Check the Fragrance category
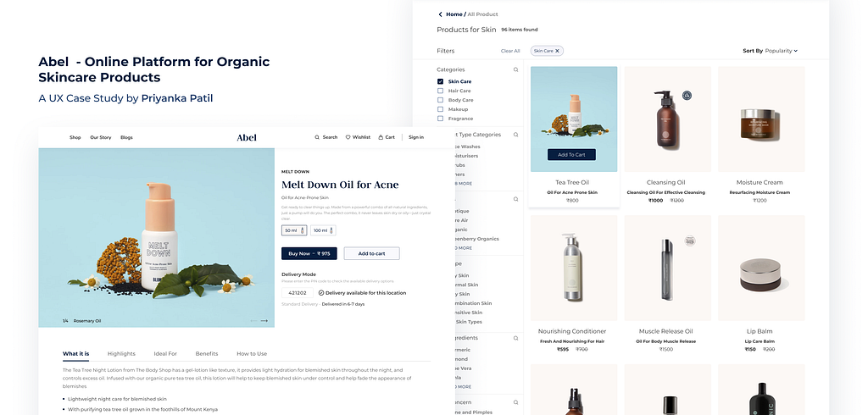Image resolution: width=868 pixels, height=415 pixels. click(x=441, y=119)
